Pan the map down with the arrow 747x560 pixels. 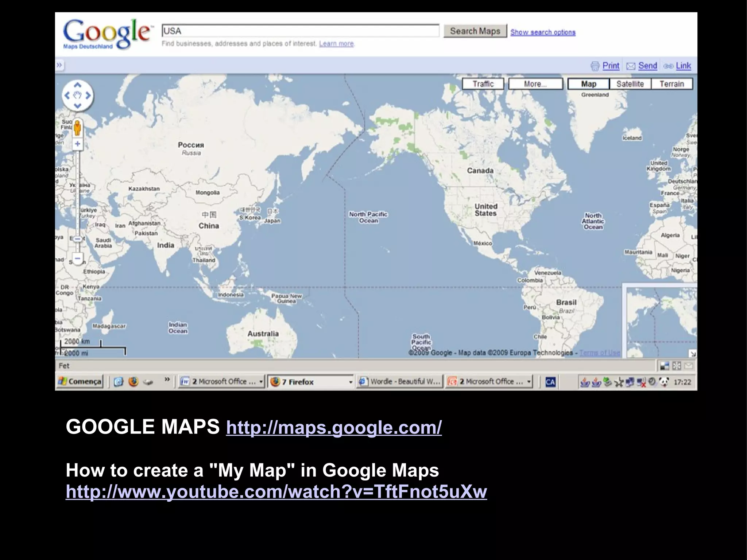pyautogui.click(x=77, y=106)
